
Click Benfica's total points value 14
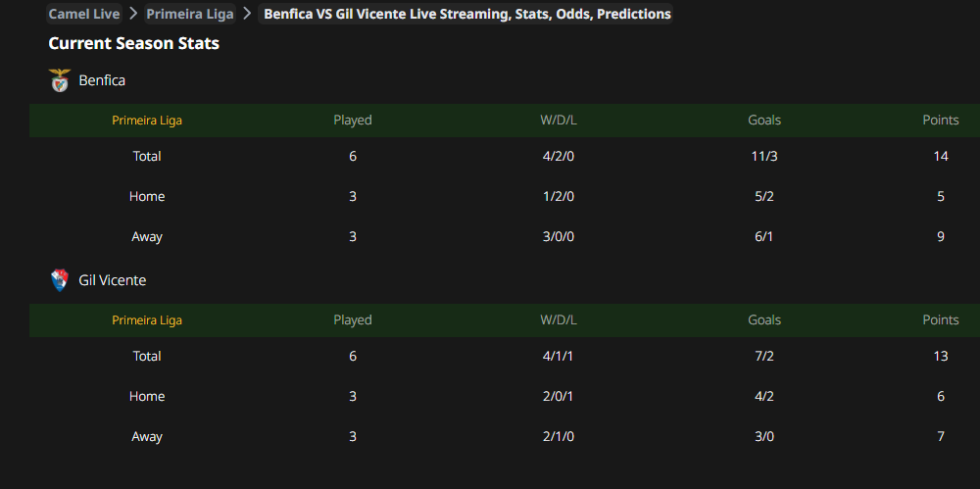tap(941, 156)
